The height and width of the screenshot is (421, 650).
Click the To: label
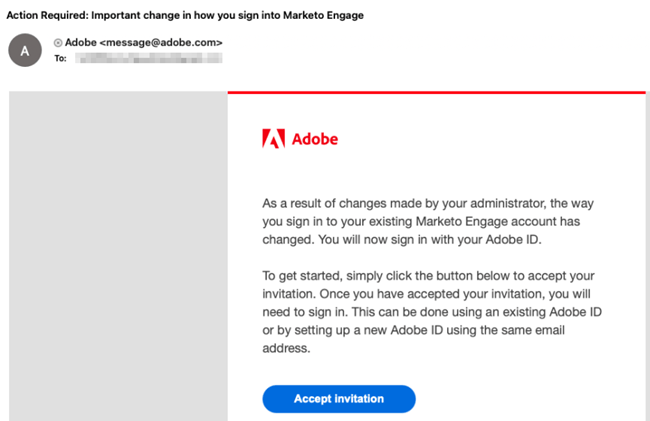coord(62,59)
